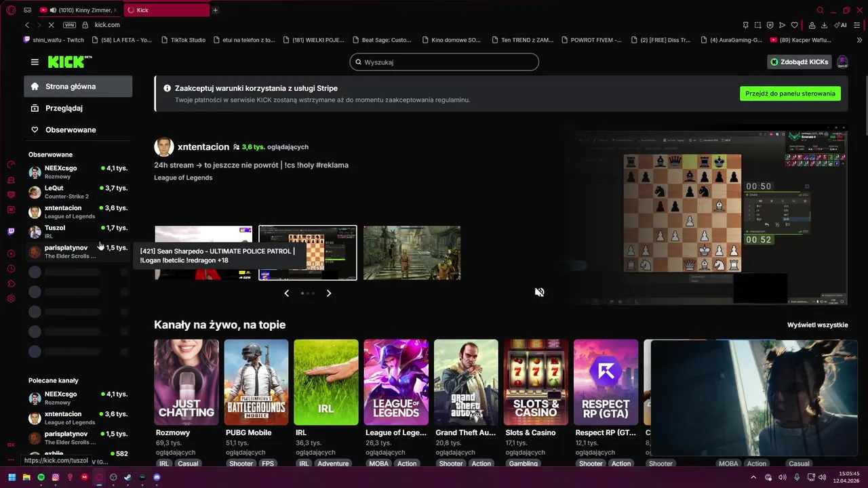Open Steam from the taskbar
Image resolution: width=868 pixels, height=488 pixels.
(127, 477)
